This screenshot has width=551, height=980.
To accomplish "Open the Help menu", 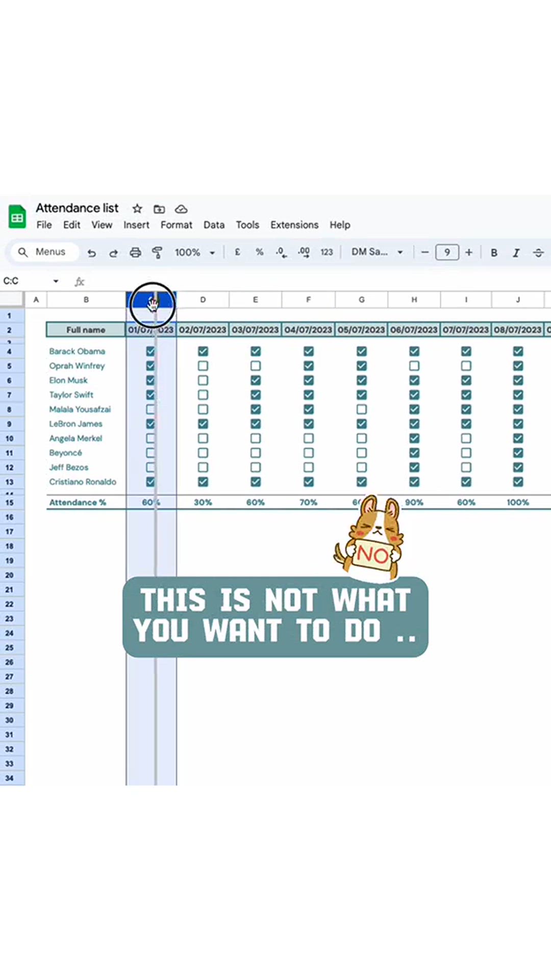I will [340, 225].
